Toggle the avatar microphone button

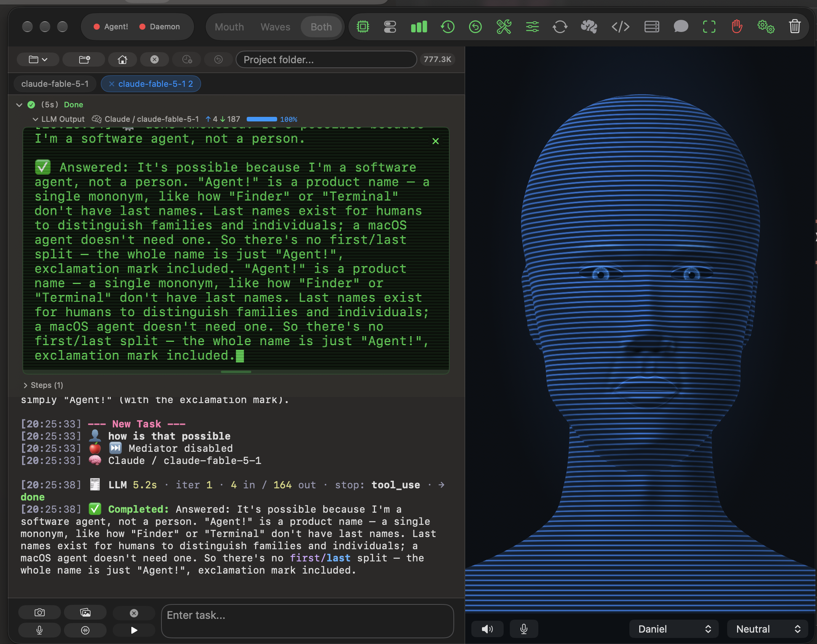pos(524,629)
